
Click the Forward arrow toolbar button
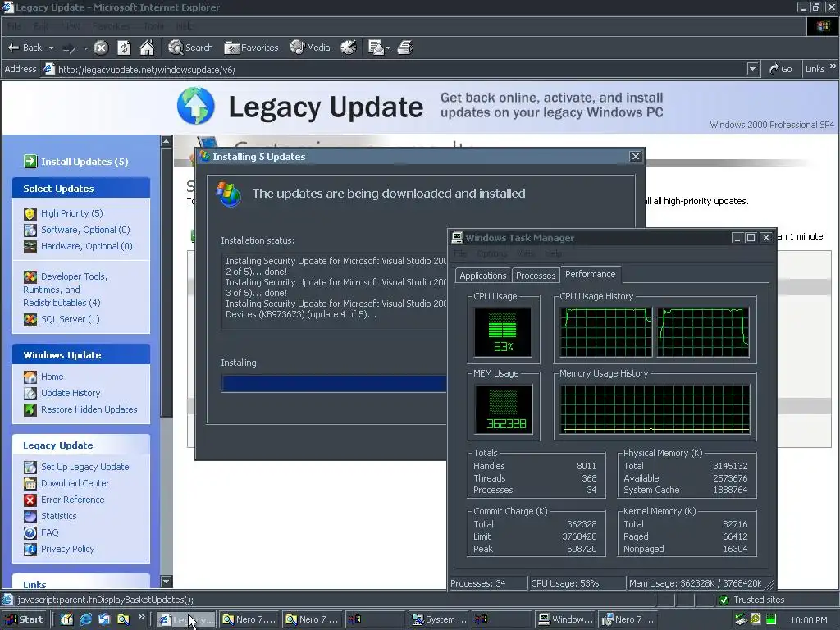[x=69, y=48]
